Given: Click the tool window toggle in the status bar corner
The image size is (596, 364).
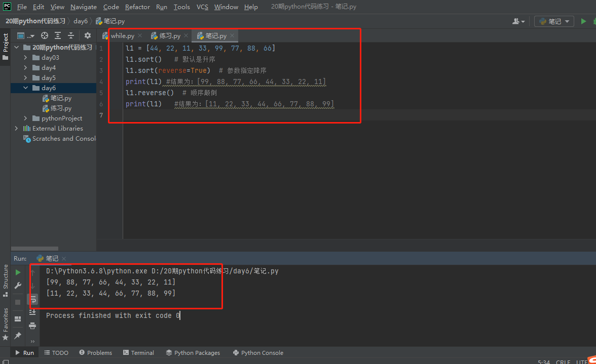Looking at the screenshot, I should tap(5, 362).
